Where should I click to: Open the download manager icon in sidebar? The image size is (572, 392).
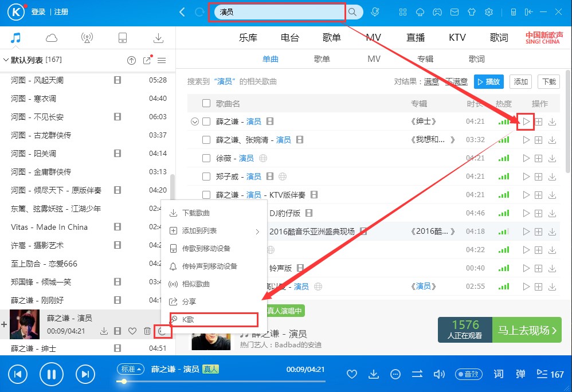(158, 37)
